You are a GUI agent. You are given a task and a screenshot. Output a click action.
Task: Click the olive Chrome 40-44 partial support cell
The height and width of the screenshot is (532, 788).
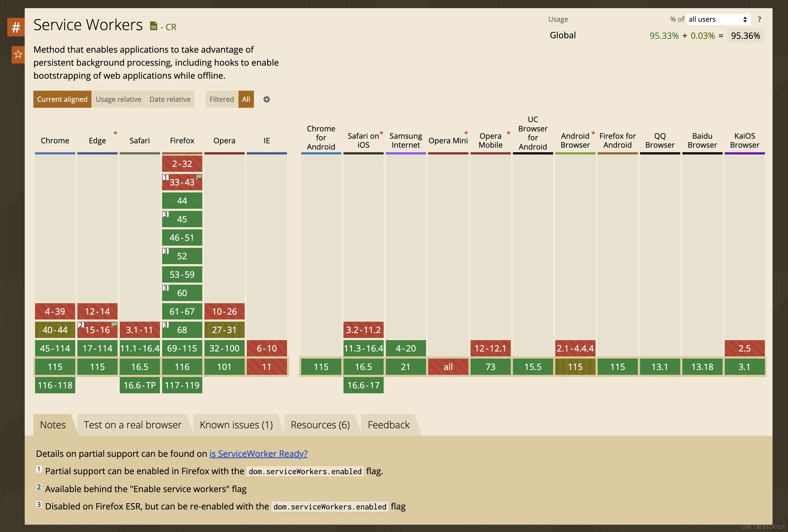pyautogui.click(x=55, y=330)
